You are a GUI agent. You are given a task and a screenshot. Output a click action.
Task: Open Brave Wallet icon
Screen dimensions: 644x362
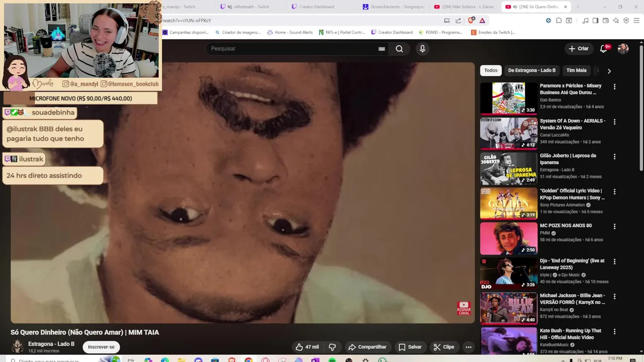(x=606, y=21)
